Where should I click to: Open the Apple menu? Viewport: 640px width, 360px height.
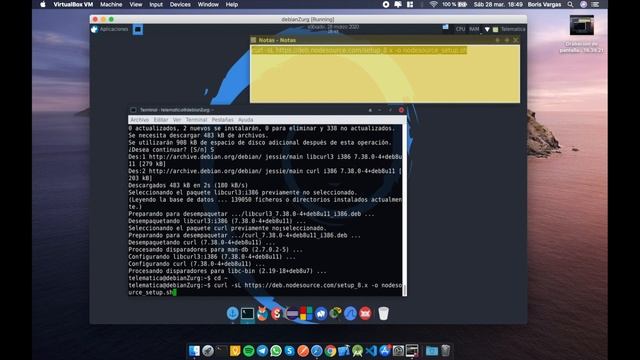42,4
